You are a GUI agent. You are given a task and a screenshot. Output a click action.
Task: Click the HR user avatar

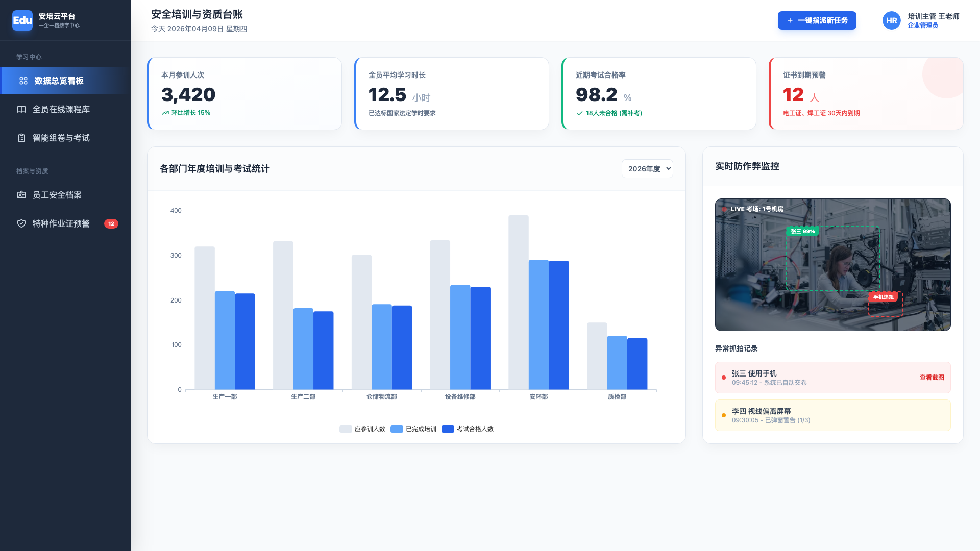click(x=891, y=20)
